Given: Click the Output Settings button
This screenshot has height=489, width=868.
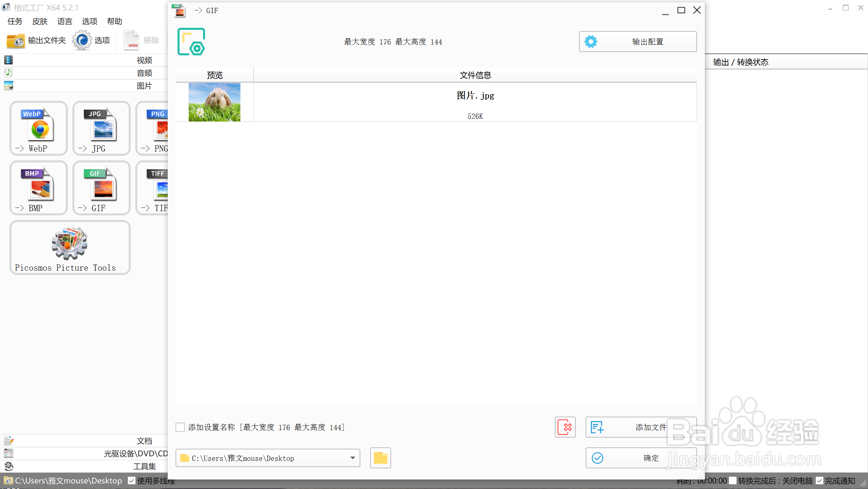Looking at the screenshot, I should 637,42.
